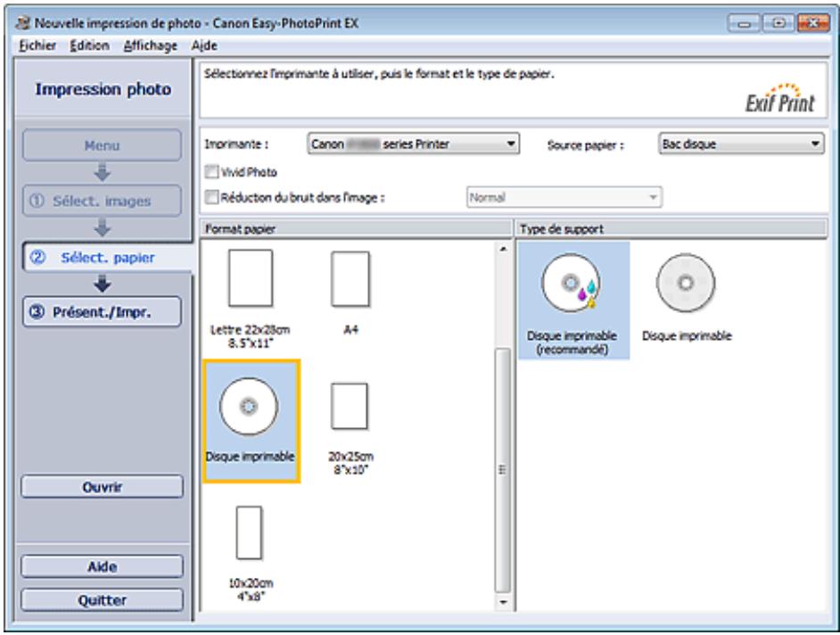
Task: Toggle Réduction du bruit dans l'image checkbox
Action: pos(212,197)
